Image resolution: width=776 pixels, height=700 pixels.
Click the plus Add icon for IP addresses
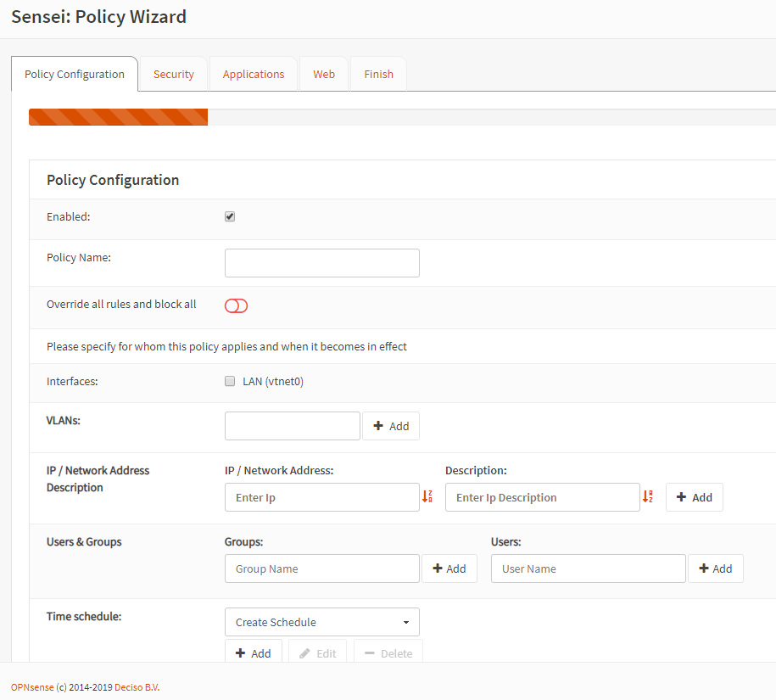coord(694,496)
